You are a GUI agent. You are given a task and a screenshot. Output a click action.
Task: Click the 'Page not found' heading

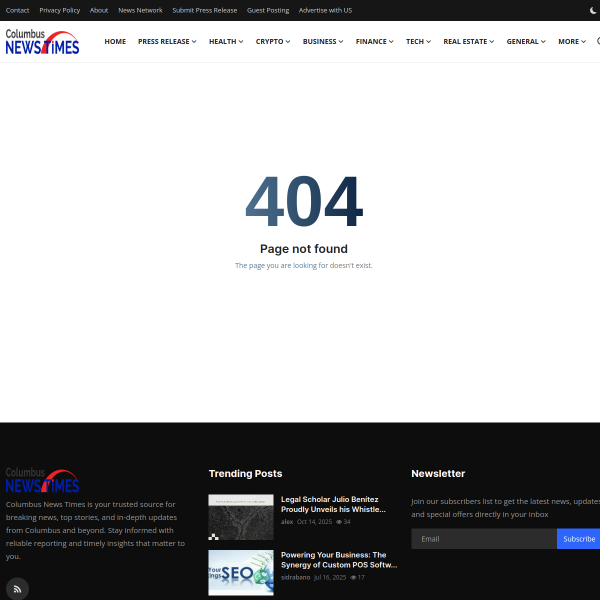[x=304, y=249]
